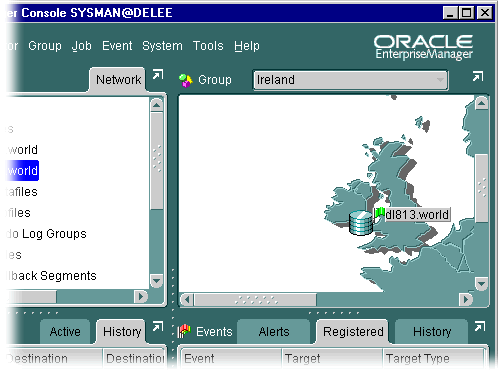Screen dimensions: 498x375
Task: Open the System menu
Action: 162,46
